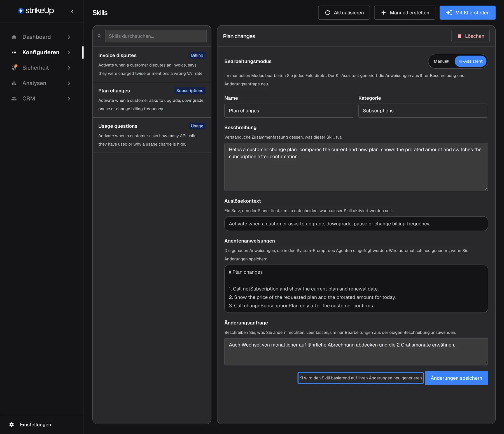This screenshot has height=434, width=504.
Task: Click the Dashboard home icon
Action: coord(14,37)
